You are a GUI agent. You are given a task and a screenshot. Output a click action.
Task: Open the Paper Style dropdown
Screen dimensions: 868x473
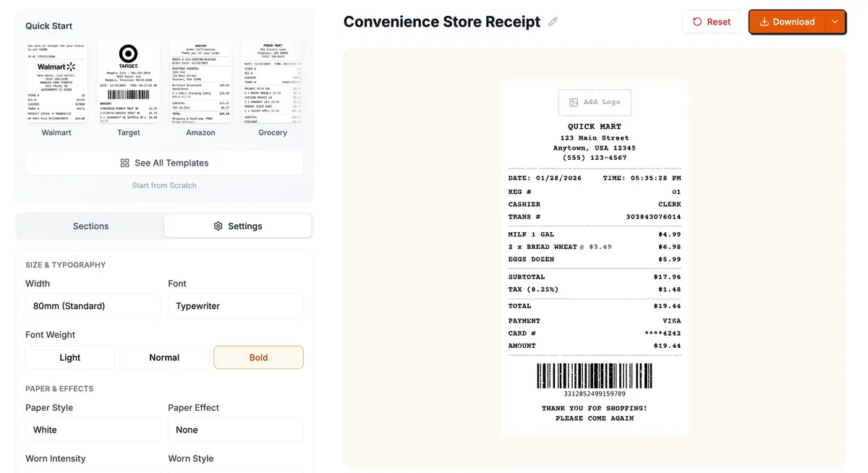(x=93, y=430)
